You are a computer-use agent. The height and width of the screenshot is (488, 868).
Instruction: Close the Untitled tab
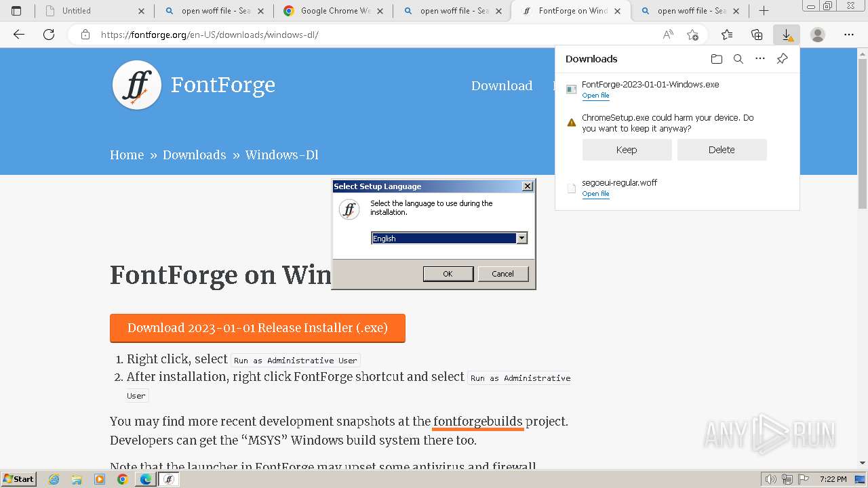[141, 11]
